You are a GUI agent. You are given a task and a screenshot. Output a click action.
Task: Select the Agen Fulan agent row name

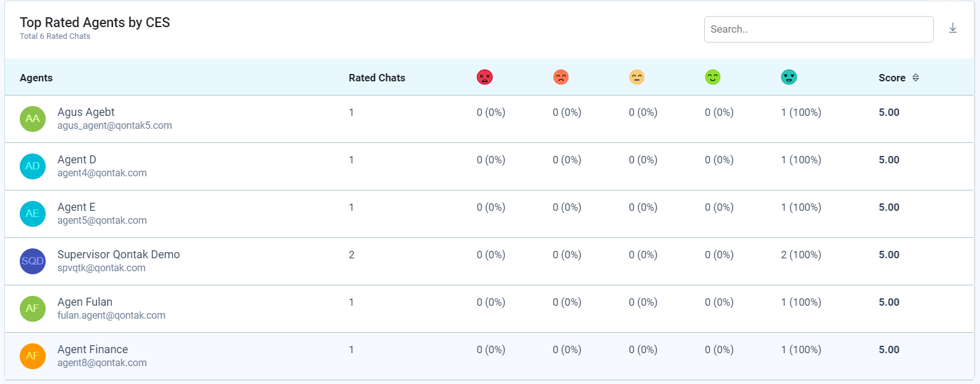tap(85, 302)
